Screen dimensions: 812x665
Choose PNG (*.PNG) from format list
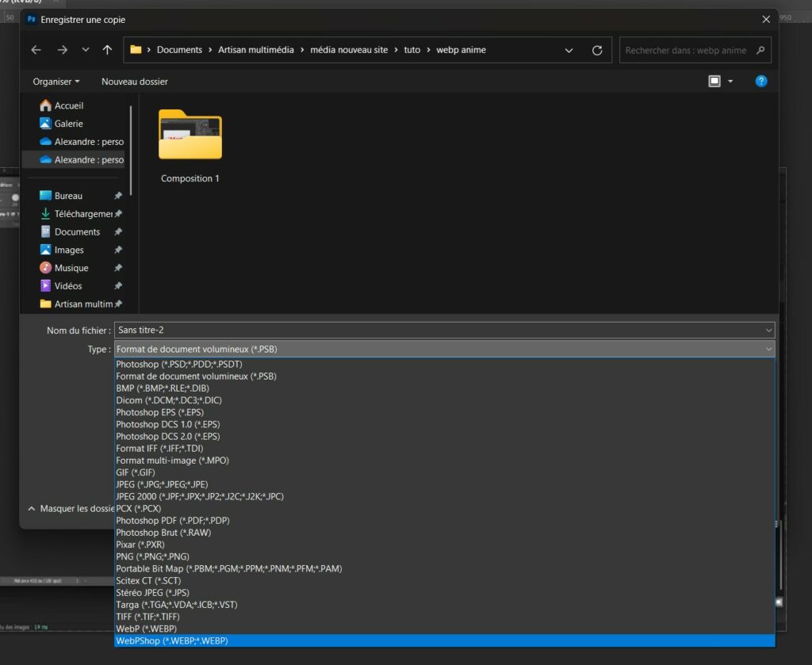[152, 556]
